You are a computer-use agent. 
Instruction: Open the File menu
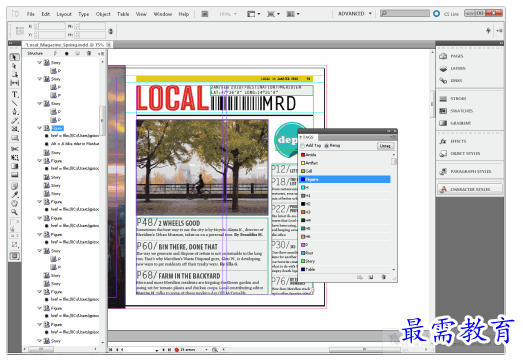click(31, 14)
